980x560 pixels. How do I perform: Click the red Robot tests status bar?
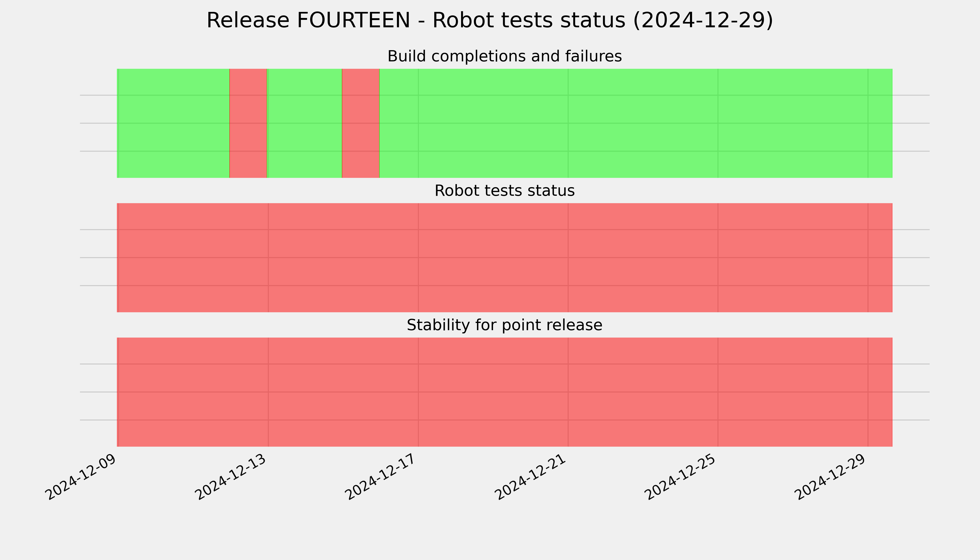coord(505,258)
